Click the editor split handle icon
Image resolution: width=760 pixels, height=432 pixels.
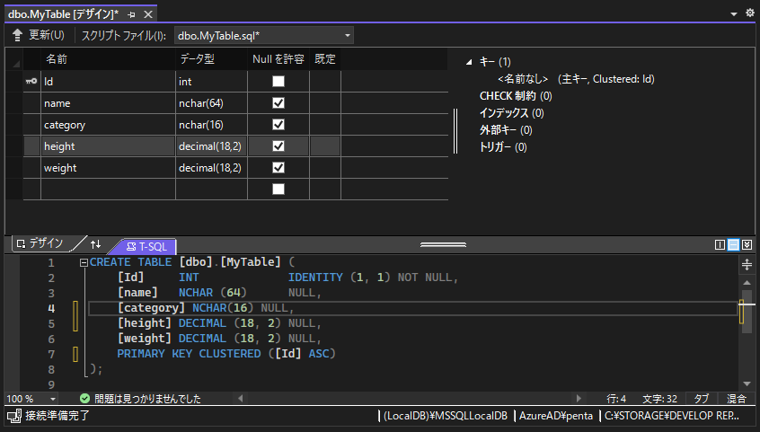(747, 264)
